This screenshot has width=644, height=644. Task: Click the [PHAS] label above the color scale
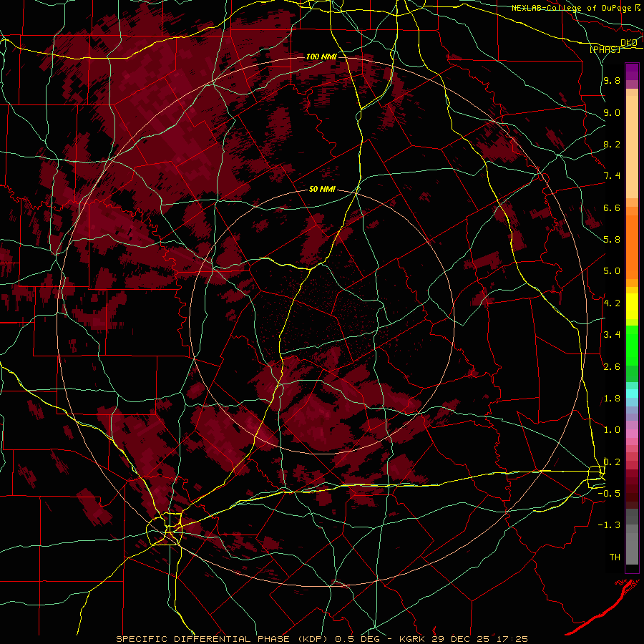pyautogui.click(x=605, y=49)
